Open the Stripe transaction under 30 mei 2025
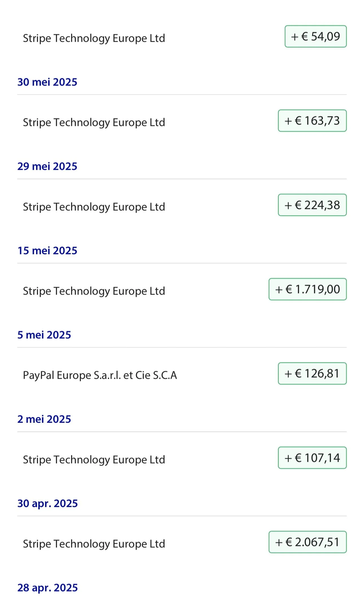This screenshot has width=364, height=598. [182, 121]
